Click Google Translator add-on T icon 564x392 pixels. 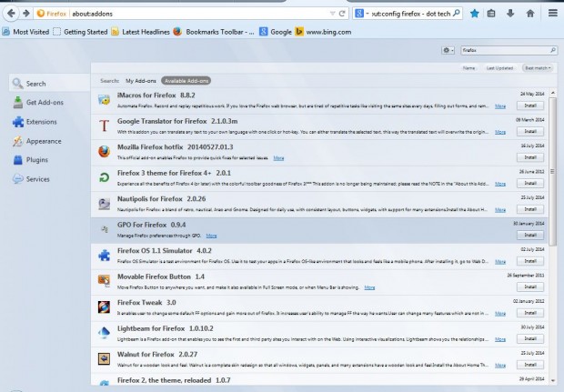104,126
